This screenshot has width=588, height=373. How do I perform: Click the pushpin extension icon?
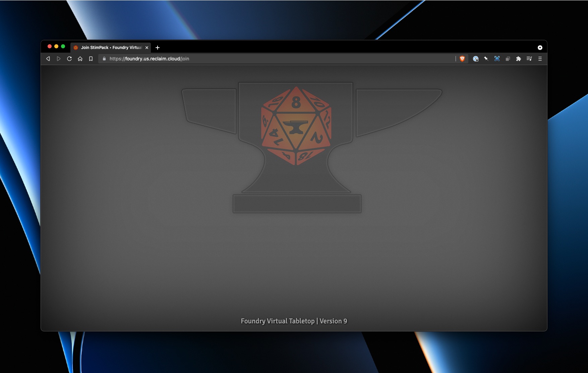click(486, 59)
